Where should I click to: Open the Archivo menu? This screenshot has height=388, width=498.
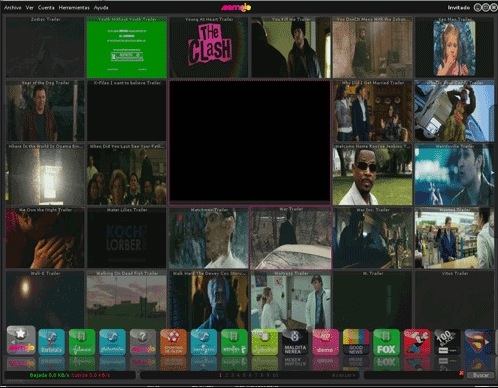point(12,7)
